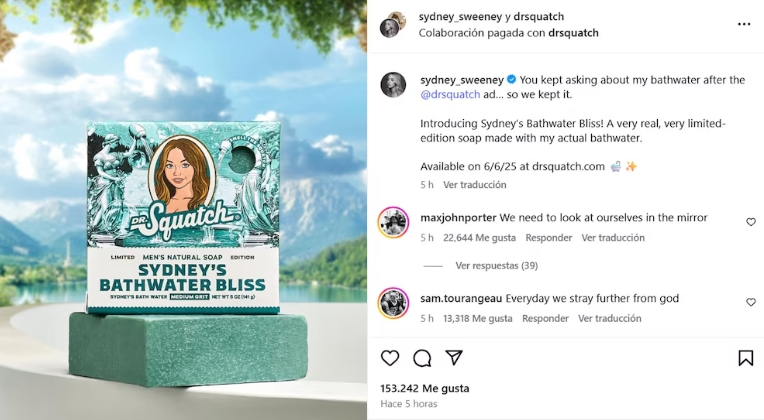Reply to maxjohnporter's comment
The image size is (764, 420).
click(x=549, y=238)
